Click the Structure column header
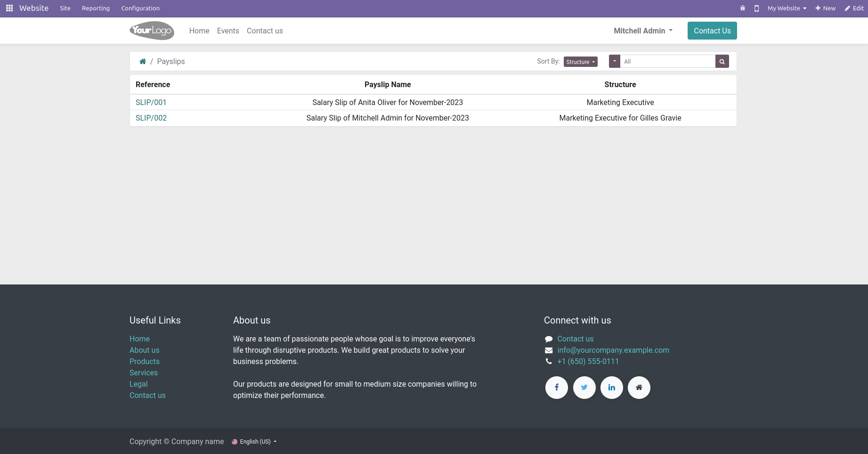The width and height of the screenshot is (868, 454). coord(620,84)
